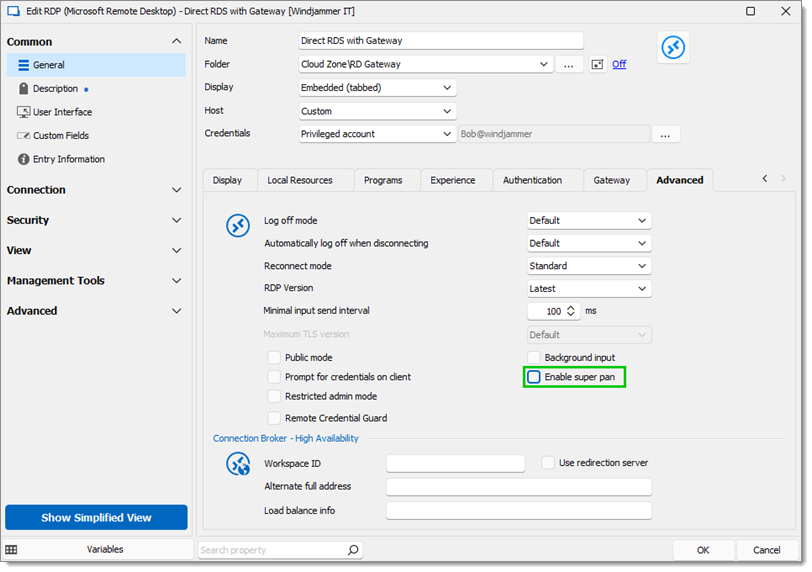Tick Use redirection server
The height and width of the screenshot is (572, 812).
click(x=548, y=463)
